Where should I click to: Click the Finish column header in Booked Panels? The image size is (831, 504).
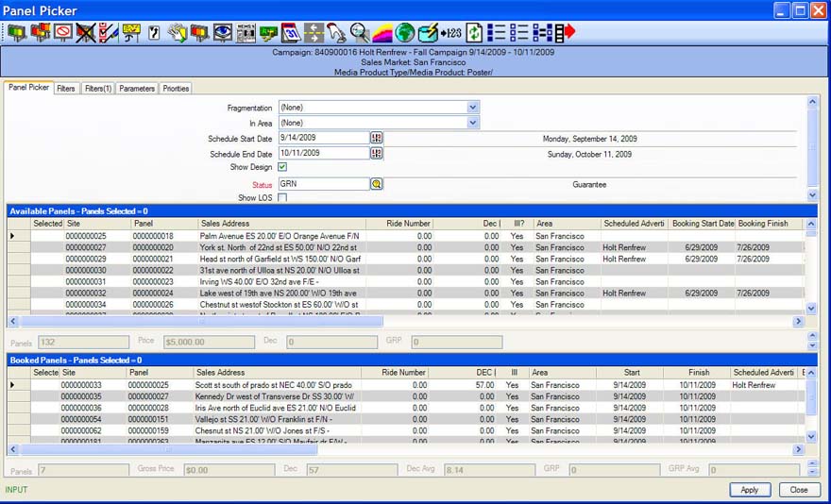pyautogui.click(x=696, y=373)
